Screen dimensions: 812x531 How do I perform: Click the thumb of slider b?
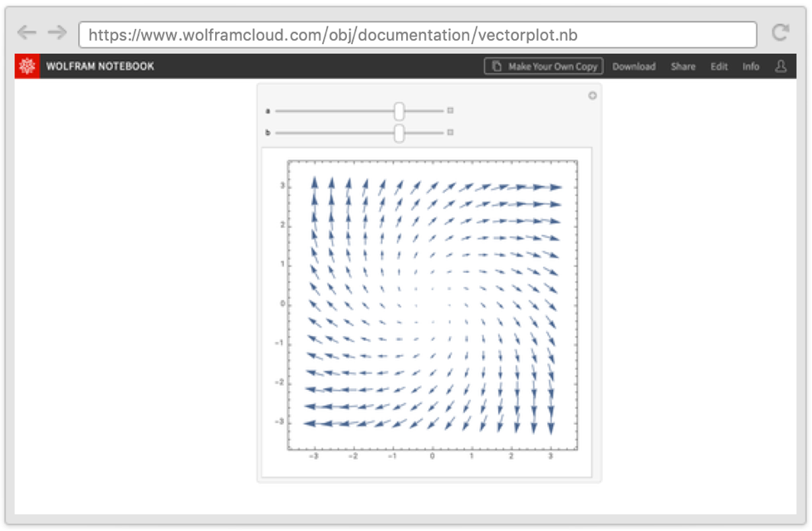coord(399,133)
